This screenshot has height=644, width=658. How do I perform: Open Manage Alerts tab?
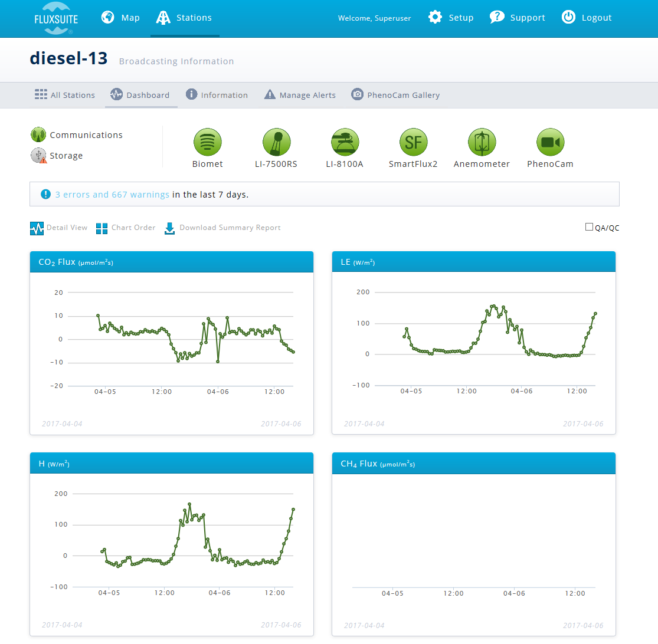point(300,95)
